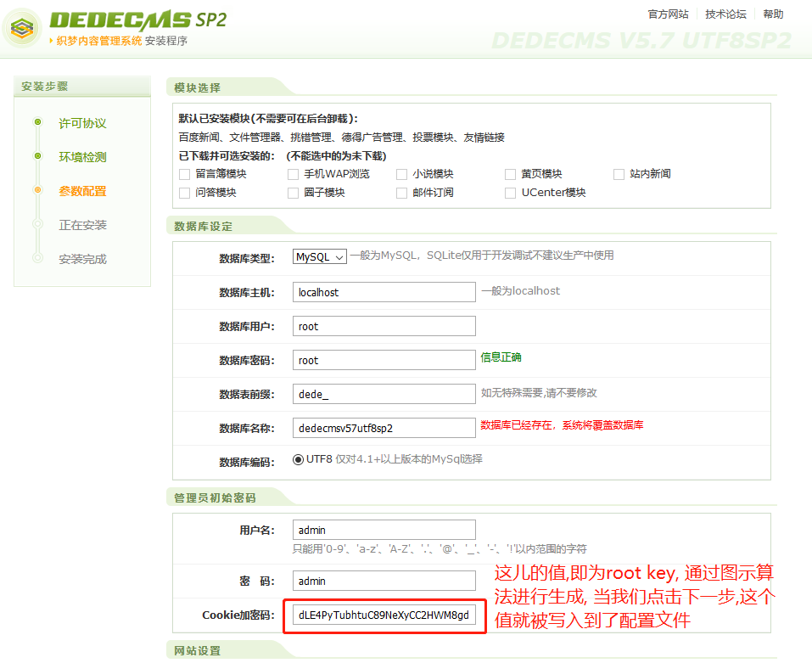Click the 模块选择 section header
The height and width of the screenshot is (663, 812).
[x=198, y=88]
